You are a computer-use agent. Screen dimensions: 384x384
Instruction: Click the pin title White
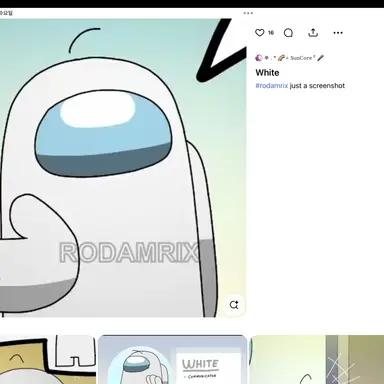(267, 73)
